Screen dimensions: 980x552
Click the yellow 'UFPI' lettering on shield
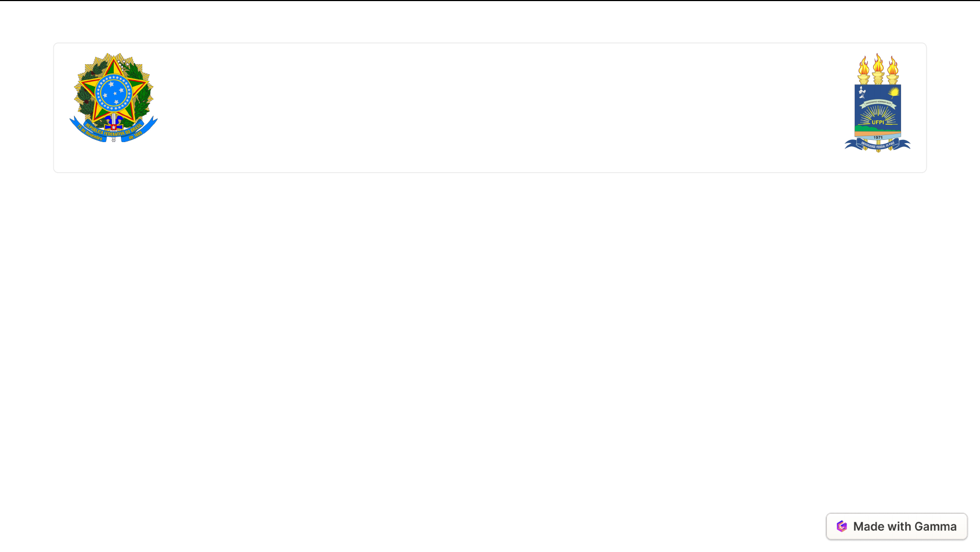point(878,122)
